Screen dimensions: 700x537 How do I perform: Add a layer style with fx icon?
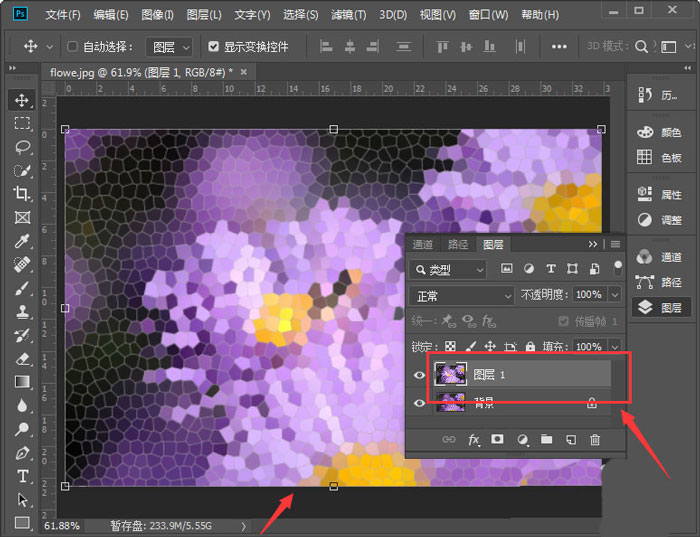[474, 440]
